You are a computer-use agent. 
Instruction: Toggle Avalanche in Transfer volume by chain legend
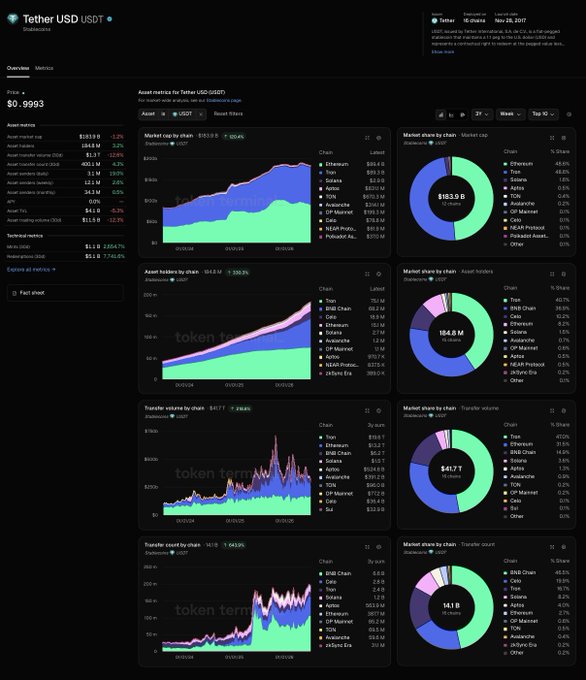tap(351, 477)
